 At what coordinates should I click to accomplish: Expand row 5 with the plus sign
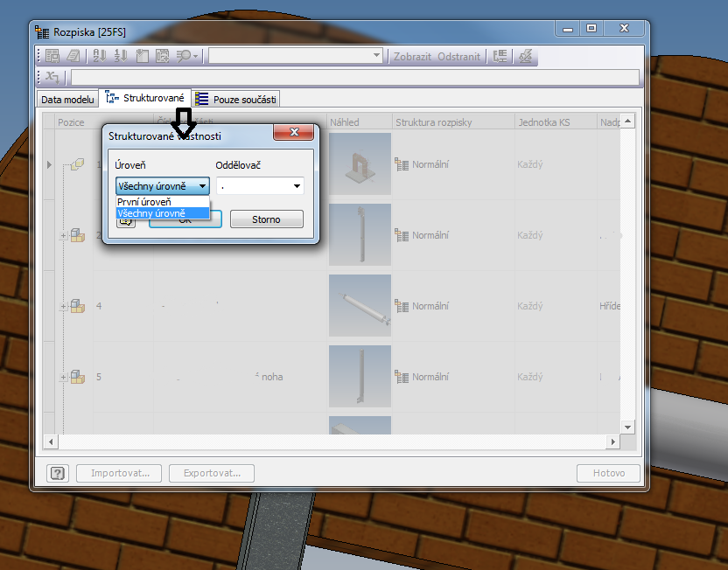coord(63,378)
